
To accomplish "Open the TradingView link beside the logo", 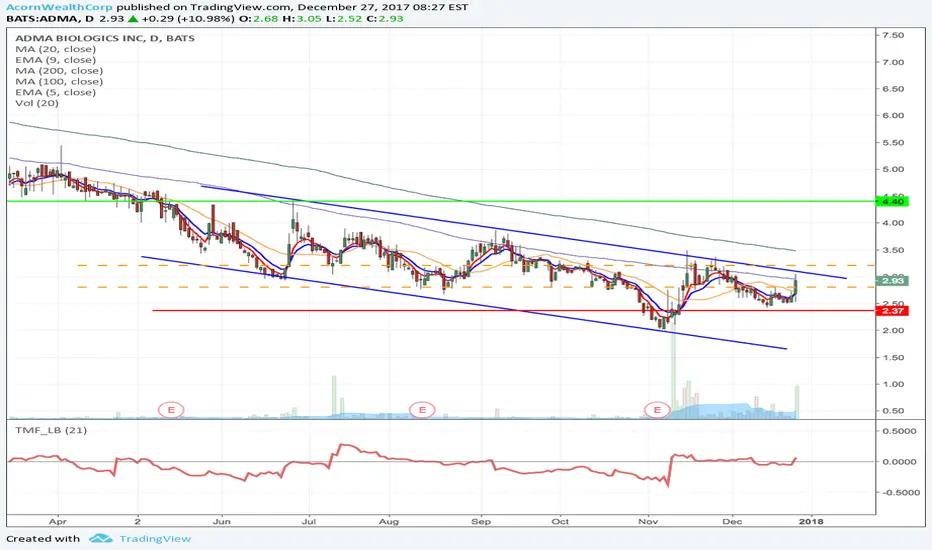I will 155,539.
